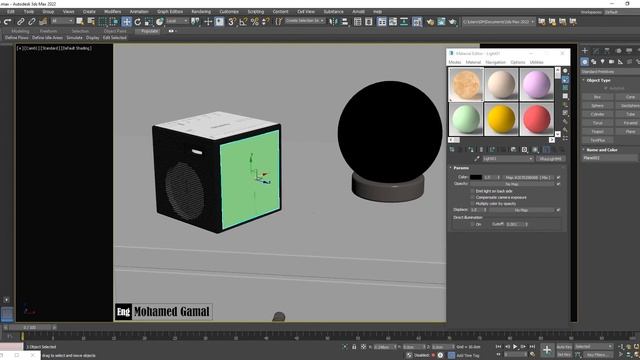Toggle the Percent Snap icon
This screenshot has height=360, width=640.
click(x=255, y=22)
